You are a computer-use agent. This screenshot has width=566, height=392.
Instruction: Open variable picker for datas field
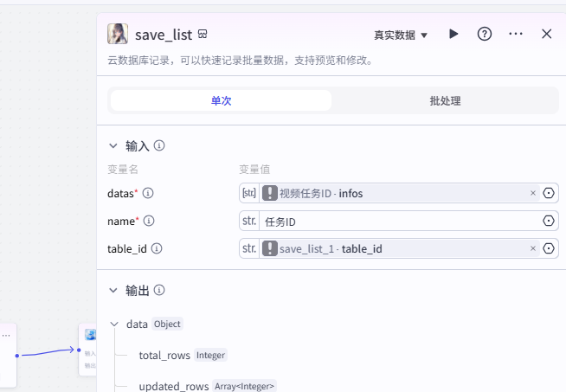coord(549,193)
